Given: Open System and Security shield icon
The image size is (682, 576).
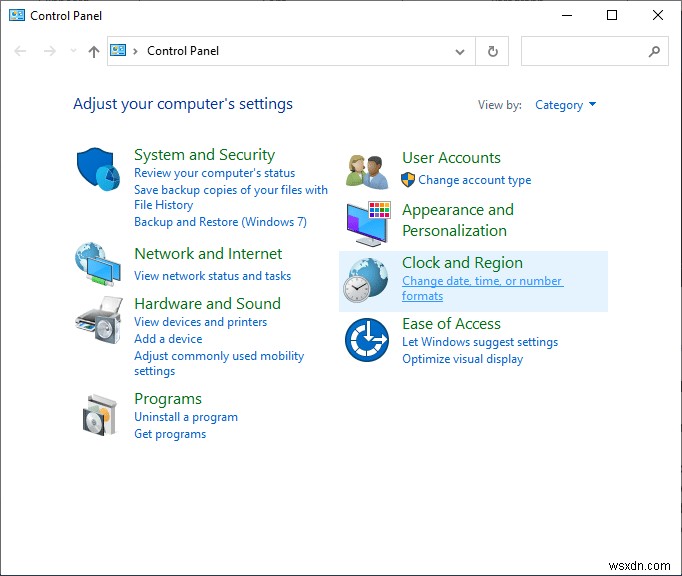Looking at the screenshot, I should pos(98,169).
